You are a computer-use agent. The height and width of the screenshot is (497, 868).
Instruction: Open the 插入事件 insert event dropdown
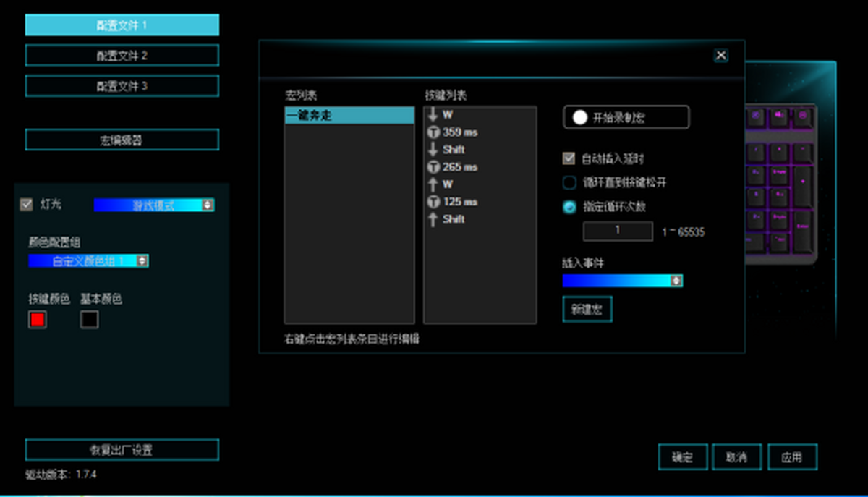pos(622,281)
